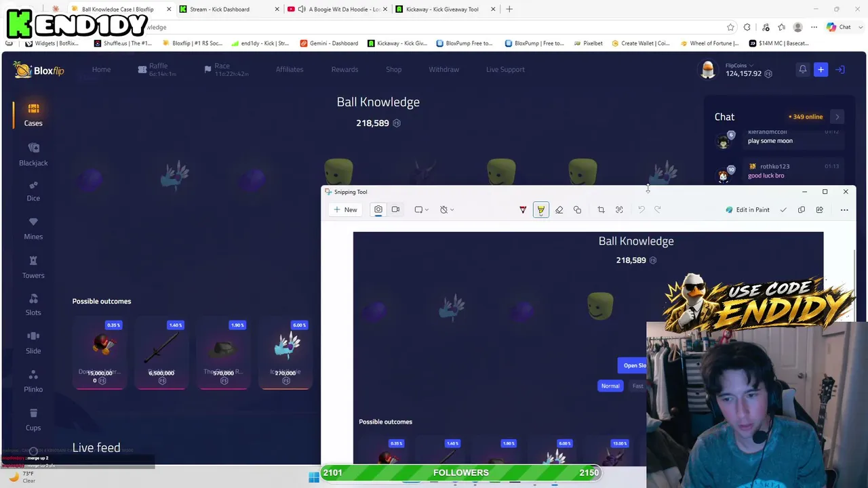Open the Gemini - Dashboard bookmark
The height and width of the screenshot is (488, 868).
[328, 43]
